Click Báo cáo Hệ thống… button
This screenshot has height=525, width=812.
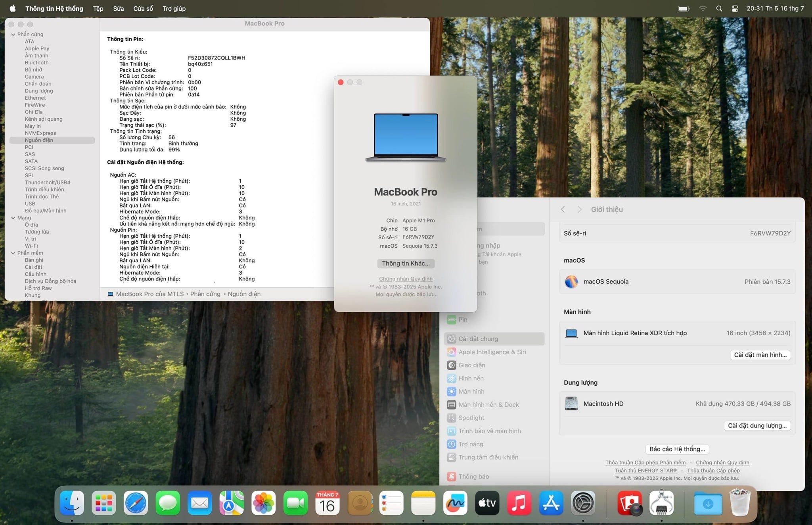677,449
